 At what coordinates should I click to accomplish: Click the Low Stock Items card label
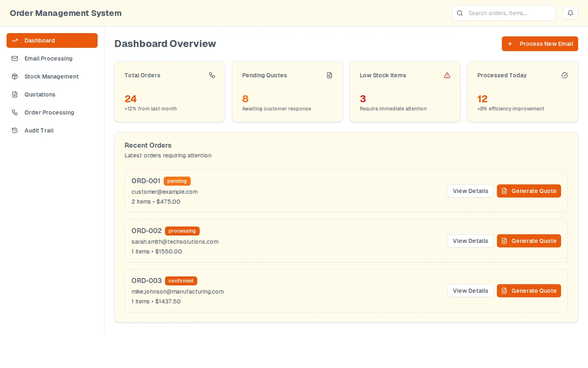click(x=383, y=75)
